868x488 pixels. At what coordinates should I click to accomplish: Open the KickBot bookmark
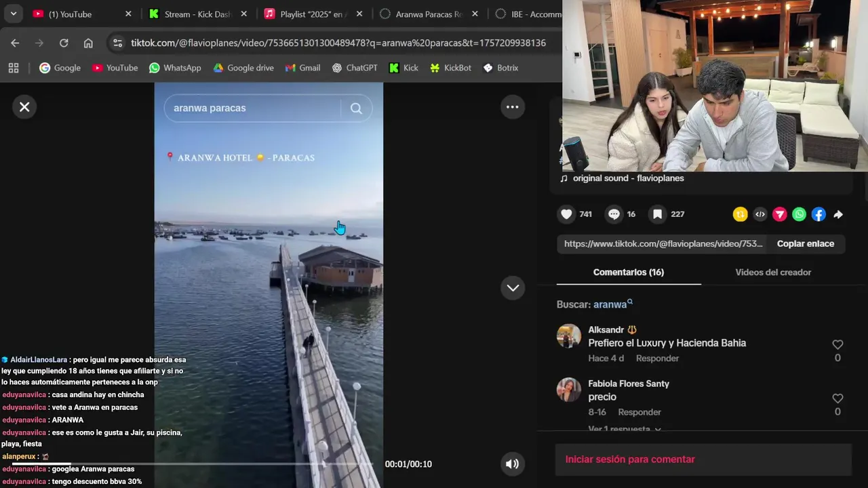pyautogui.click(x=450, y=68)
